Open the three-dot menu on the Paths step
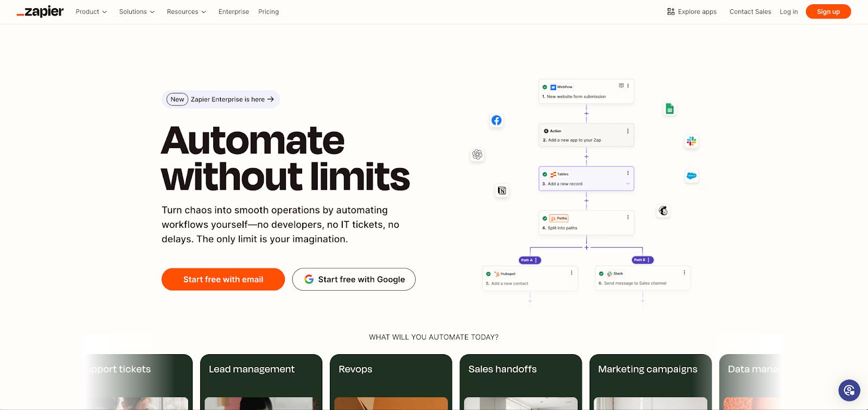868x410 pixels. pos(628,217)
